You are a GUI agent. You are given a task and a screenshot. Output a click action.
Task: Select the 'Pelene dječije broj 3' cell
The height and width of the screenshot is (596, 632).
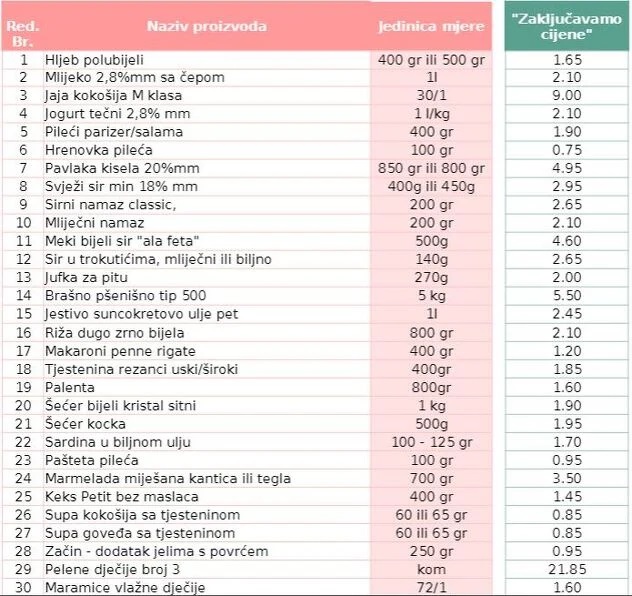[x=206, y=569]
